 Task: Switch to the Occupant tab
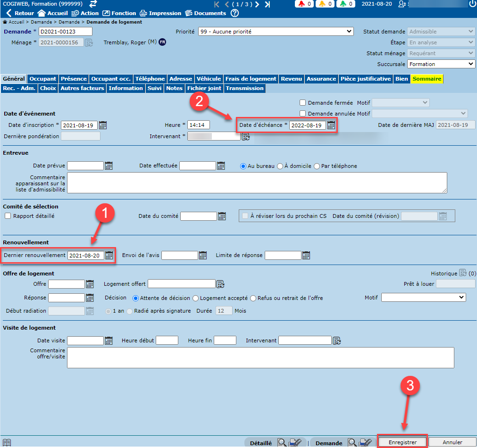tap(43, 79)
